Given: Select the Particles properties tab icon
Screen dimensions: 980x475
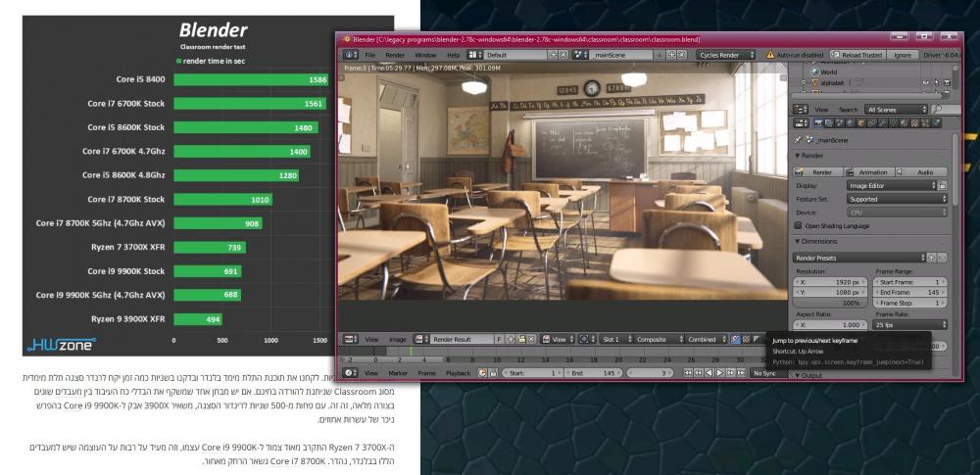Looking at the screenshot, I should [925, 123].
